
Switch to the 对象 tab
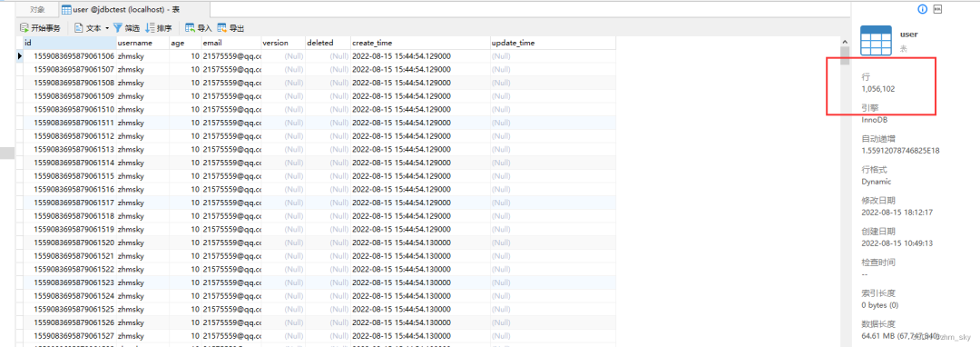[37, 9]
